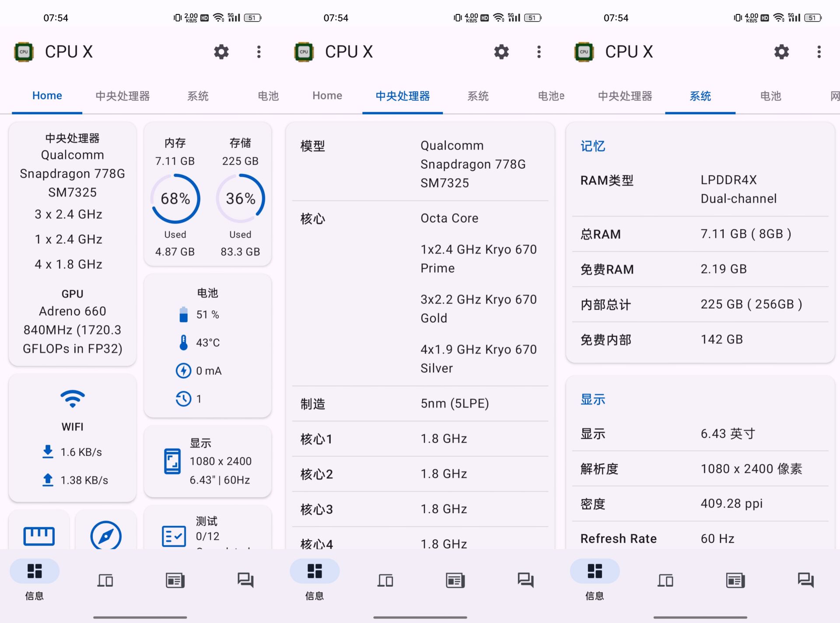The height and width of the screenshot is (623, 840).
Task: Open the settings gear in CPU X
Action: (221, 52)
